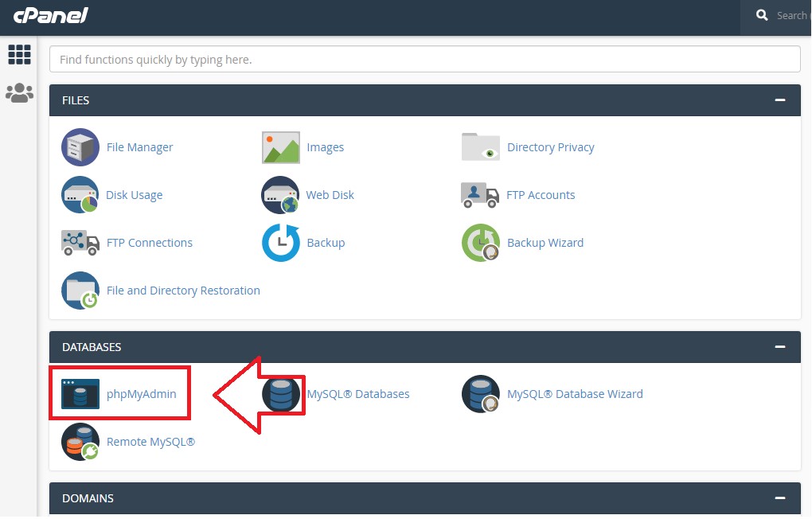
Task: Click the FTP Accounts truck icon
Action: coord(480,195)
